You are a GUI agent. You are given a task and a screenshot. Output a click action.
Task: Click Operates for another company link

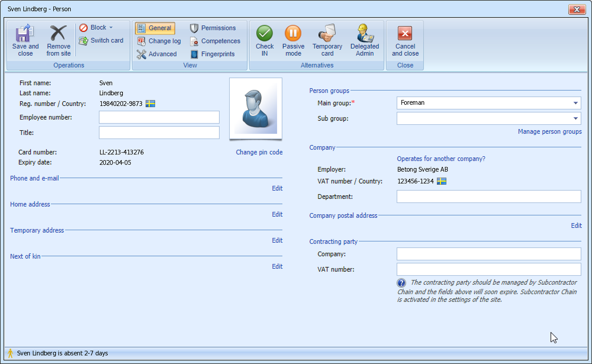tap(441, 159)
